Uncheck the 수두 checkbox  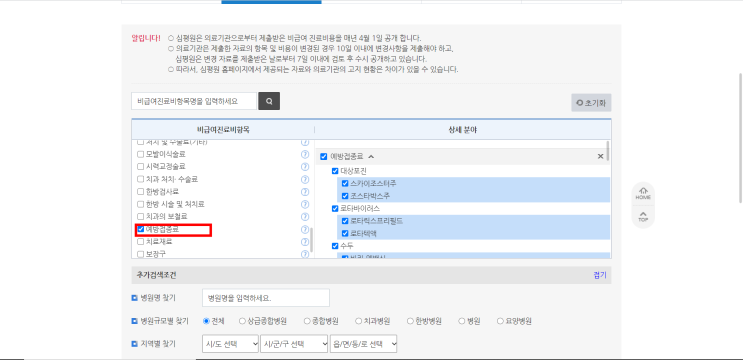tap(335, 246)
